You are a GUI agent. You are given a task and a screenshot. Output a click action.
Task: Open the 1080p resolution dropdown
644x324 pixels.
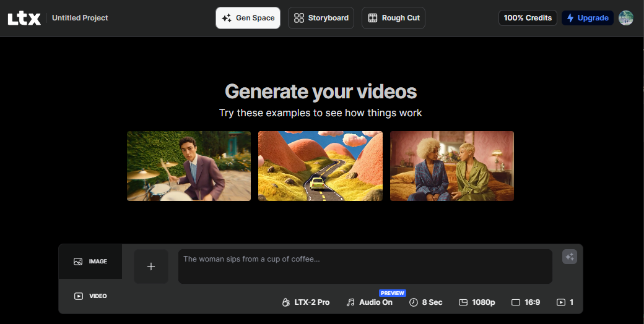pos(477,302)
